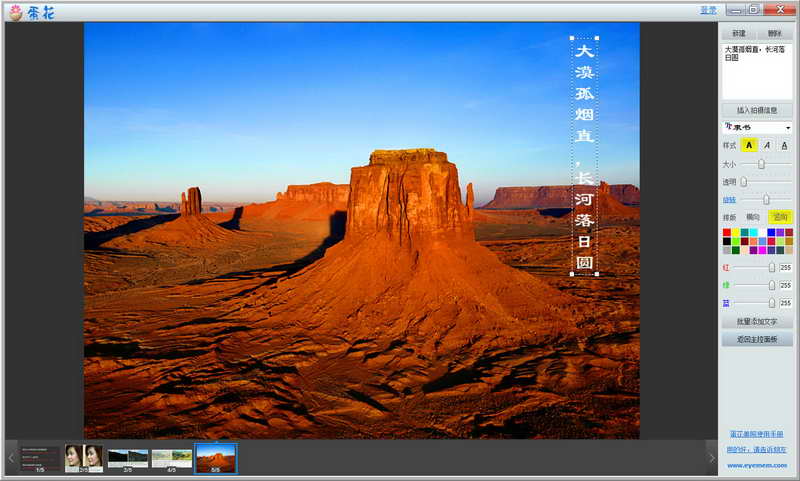
Task: Toggle the underline text style button
Action: tap(784, 145)
